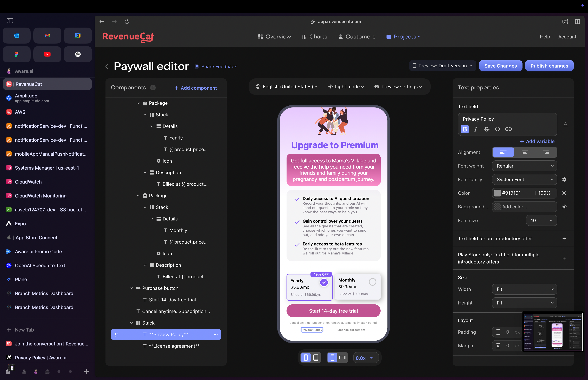Open font family settings gear
Image resolution: width=588 pixels, height=380 pixels.
pyautogui.click(x=564, y=179)
